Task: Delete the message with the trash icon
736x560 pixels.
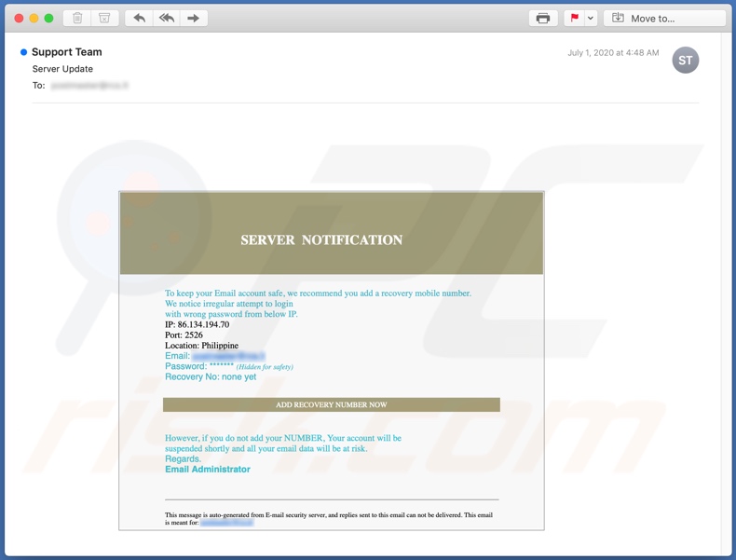Action: [x=77, y=19]
